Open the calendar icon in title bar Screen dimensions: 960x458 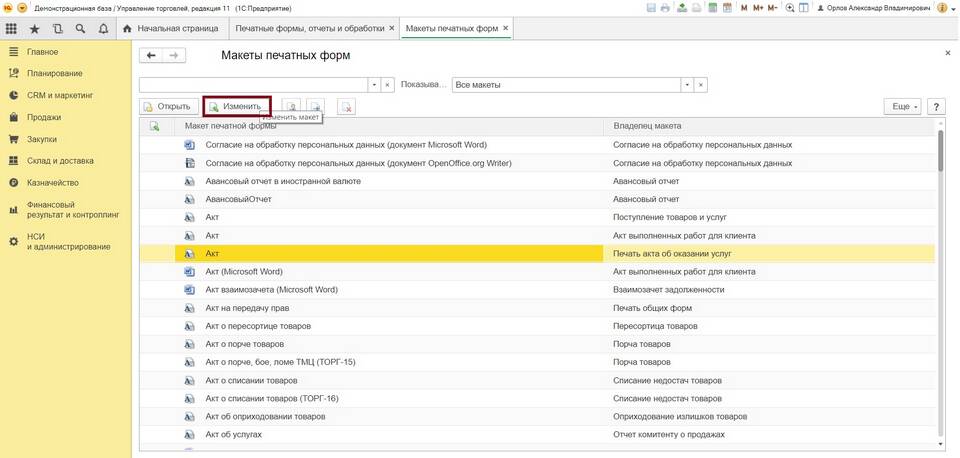pos(728,8)
